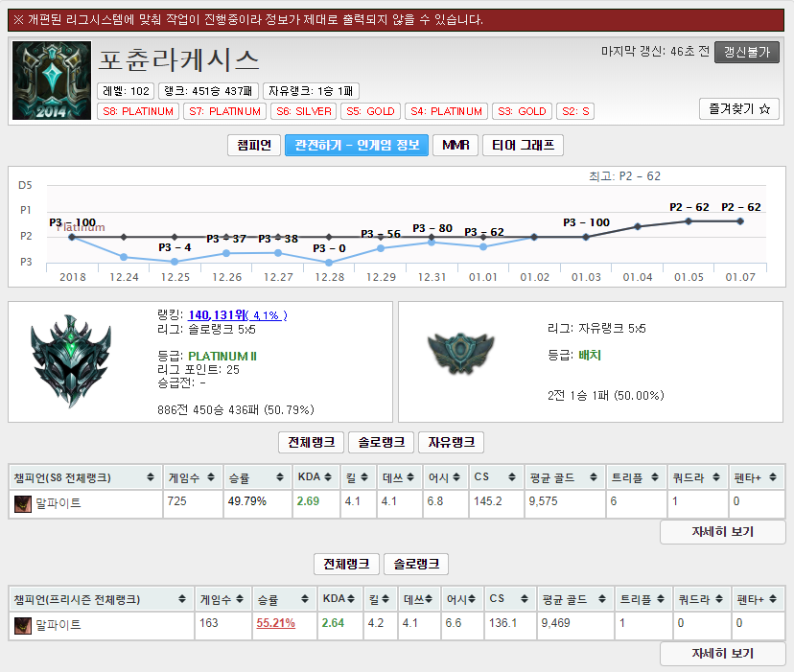Click the red league system notice banner
794x672 pixels.
point(396,20)
